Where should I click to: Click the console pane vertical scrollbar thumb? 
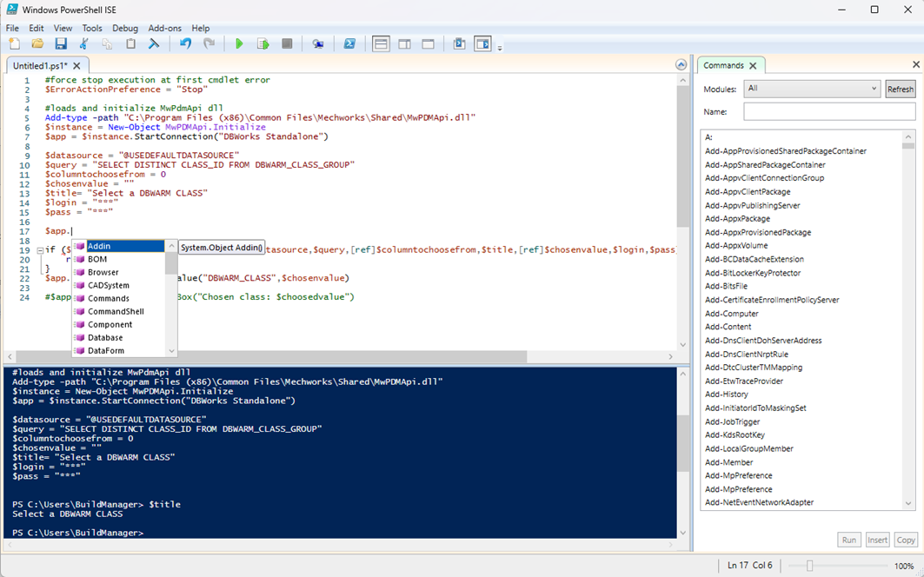coord(683,442)
